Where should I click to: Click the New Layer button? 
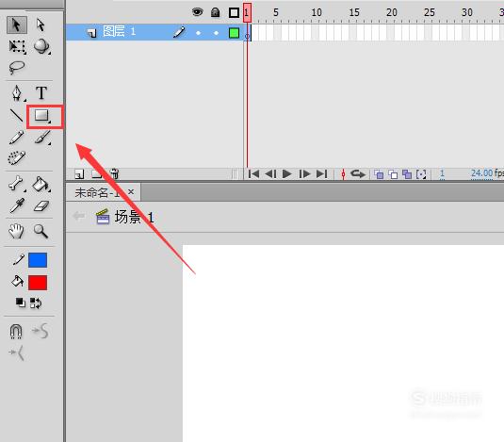coord(79,174)
